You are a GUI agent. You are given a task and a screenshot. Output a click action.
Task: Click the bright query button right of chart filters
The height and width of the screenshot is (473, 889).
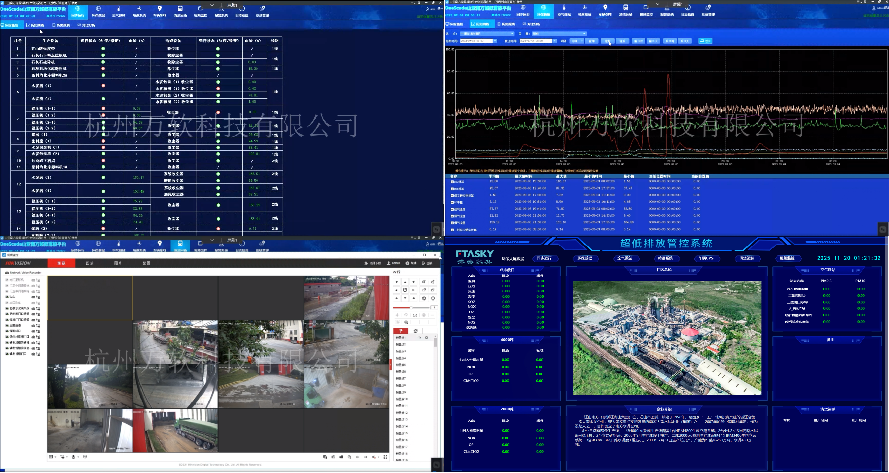705,41
